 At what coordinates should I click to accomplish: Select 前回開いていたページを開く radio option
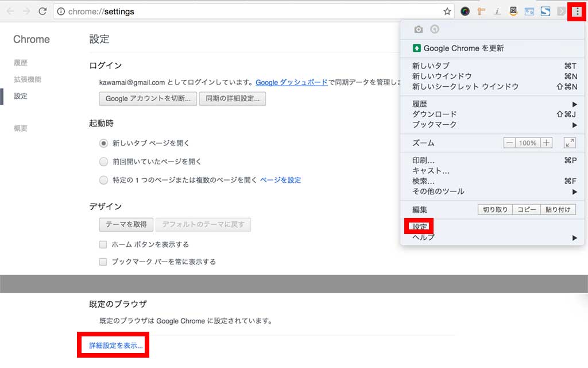[x=103, y=162]
